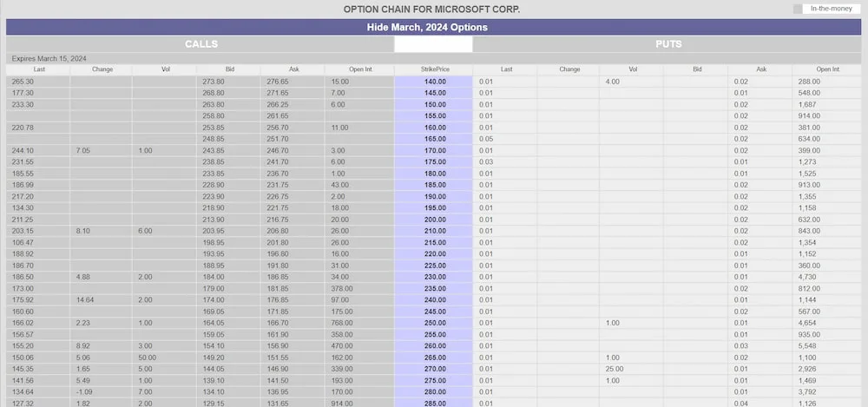The height and width of the screenshot is (407, 868).
Task: Click strike price 230.00
Action: pyautogui.click(x=435, y=277)
